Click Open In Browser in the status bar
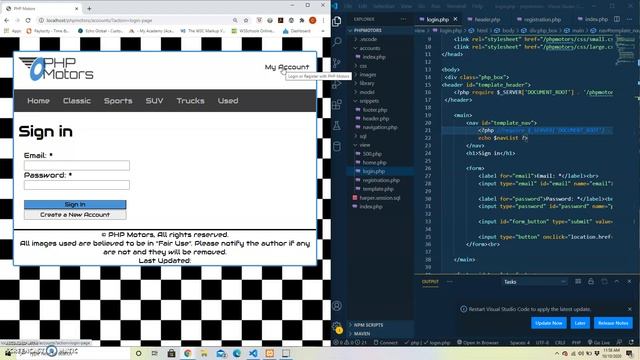The image size is (640, 360). [x=478, y=342]
